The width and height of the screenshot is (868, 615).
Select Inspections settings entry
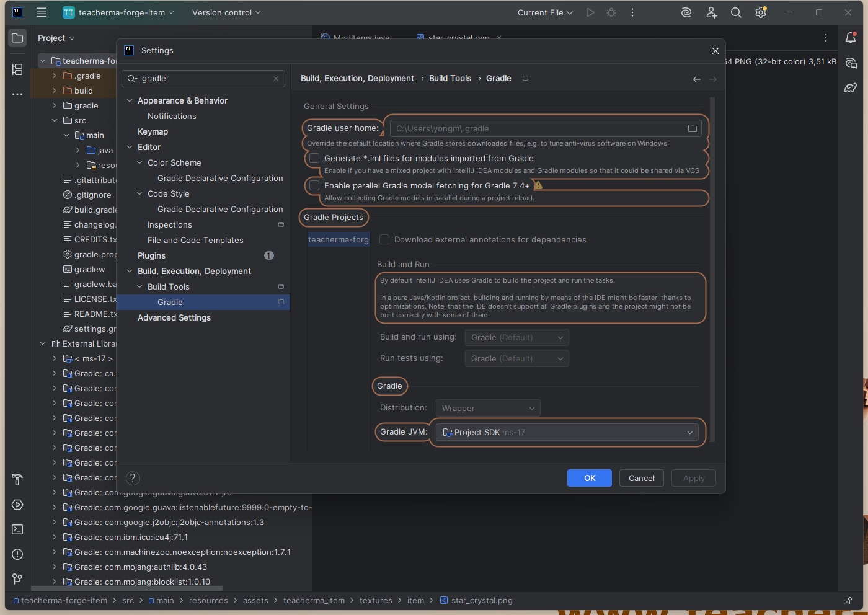click(x=170, y=224)
